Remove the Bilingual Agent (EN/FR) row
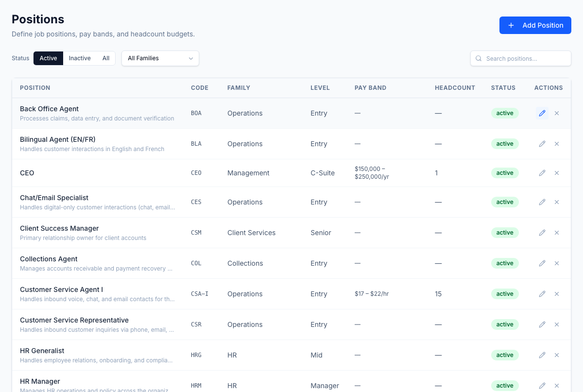583x392 pixels. pos(557,144)
